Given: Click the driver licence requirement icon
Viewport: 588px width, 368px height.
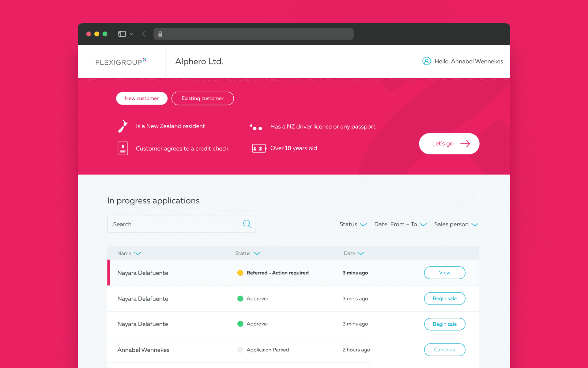Looking at the screenshot, I should pyautogui.click(x=256, y=127).
